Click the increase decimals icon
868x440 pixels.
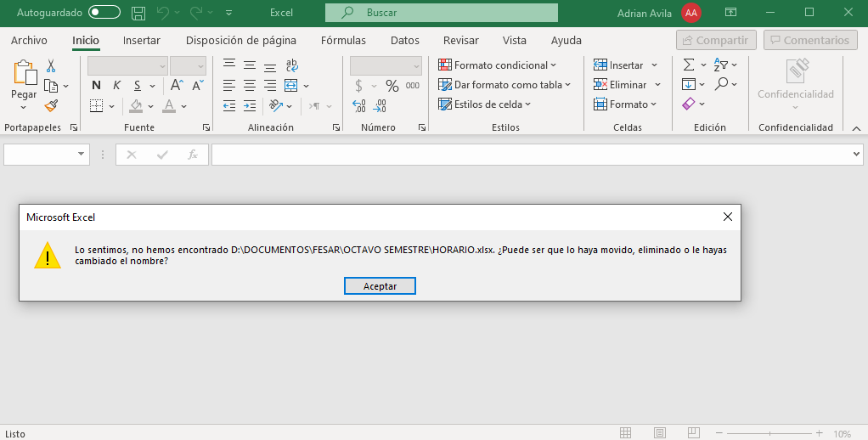[358, 105]
